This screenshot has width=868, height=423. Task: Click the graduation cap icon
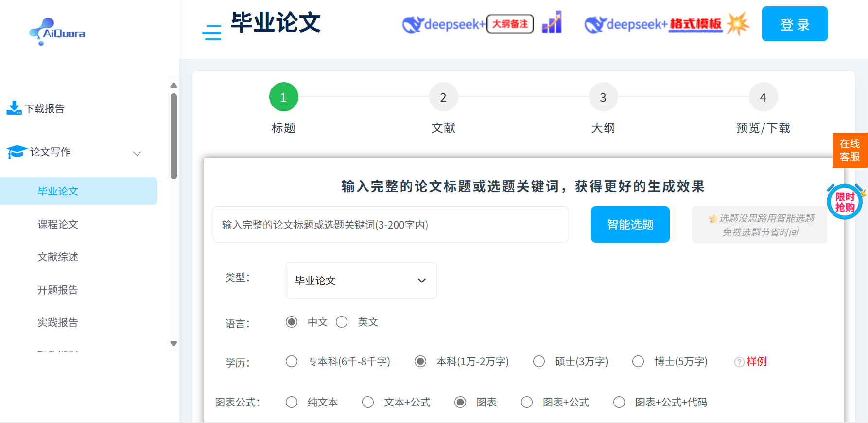17,152
